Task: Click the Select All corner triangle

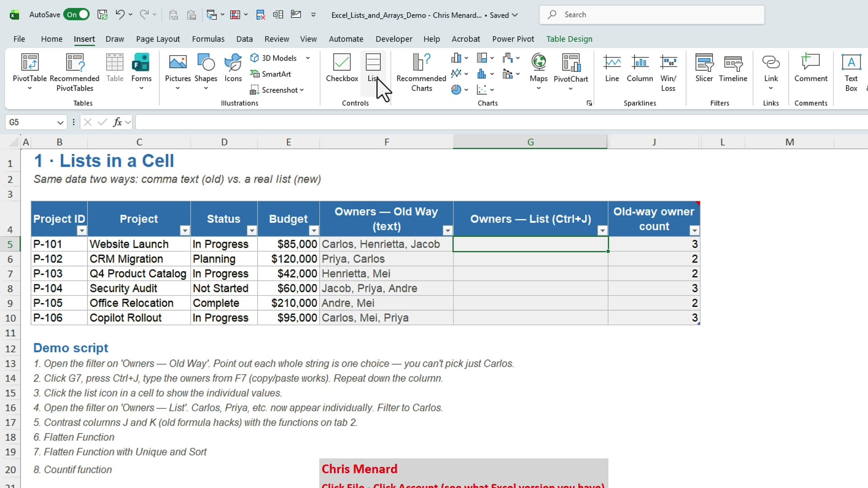Action: pyautogui.click(x=14, y=143)
